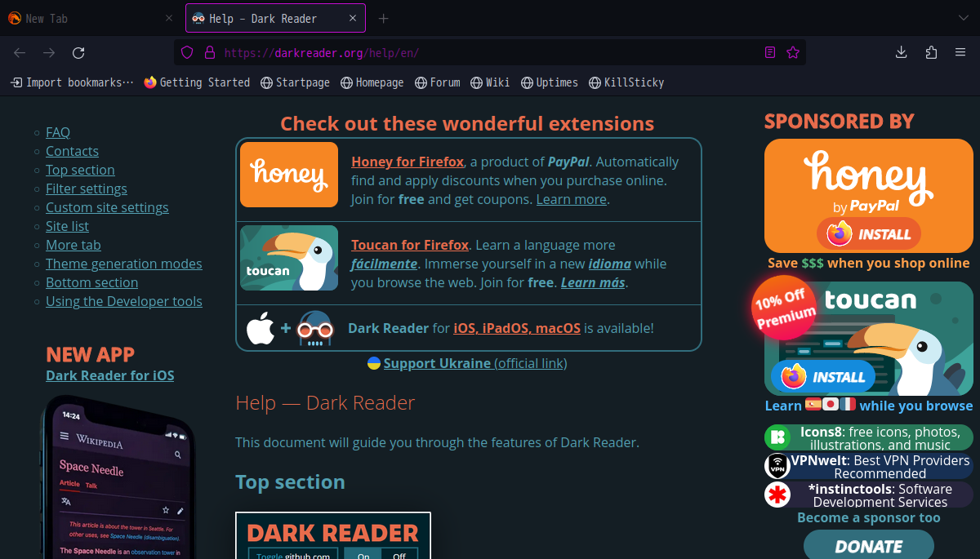The image size is (980, 559).
Task: Jump to Filter settings
Action: point(87,189)
